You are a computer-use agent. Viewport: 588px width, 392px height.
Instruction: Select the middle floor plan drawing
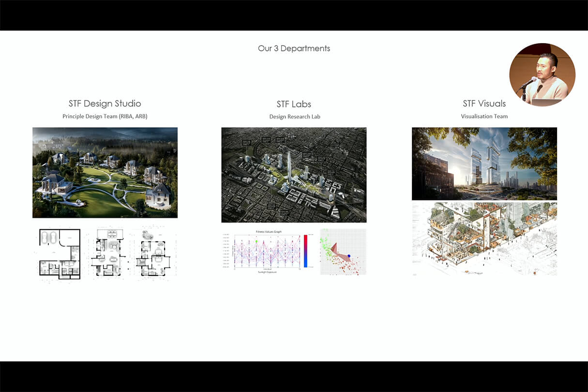point(107,253)
